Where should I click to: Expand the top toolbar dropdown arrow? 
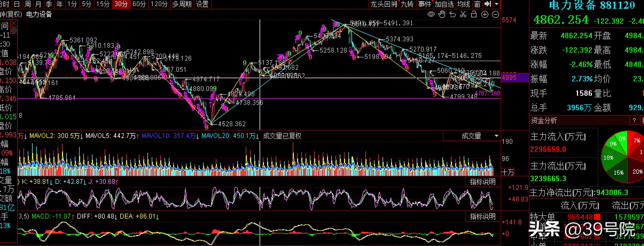click(497, 4)
